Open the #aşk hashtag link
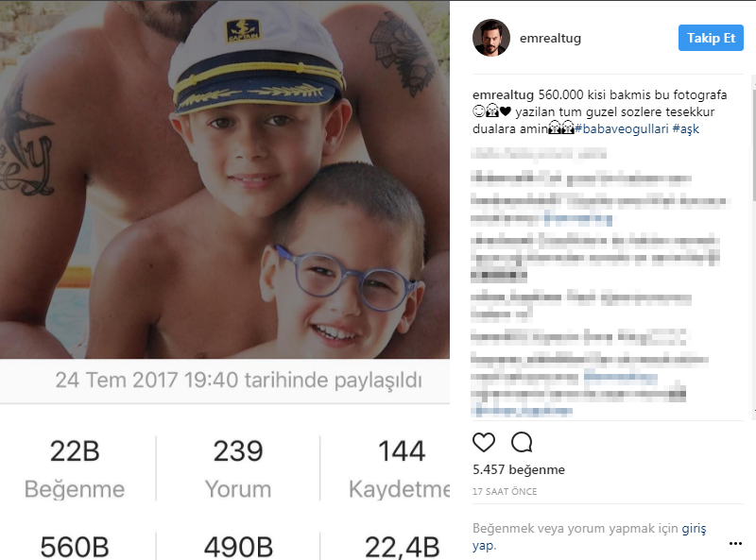The width and height of the screenshot is (756, 560). [x=686, y=128]
